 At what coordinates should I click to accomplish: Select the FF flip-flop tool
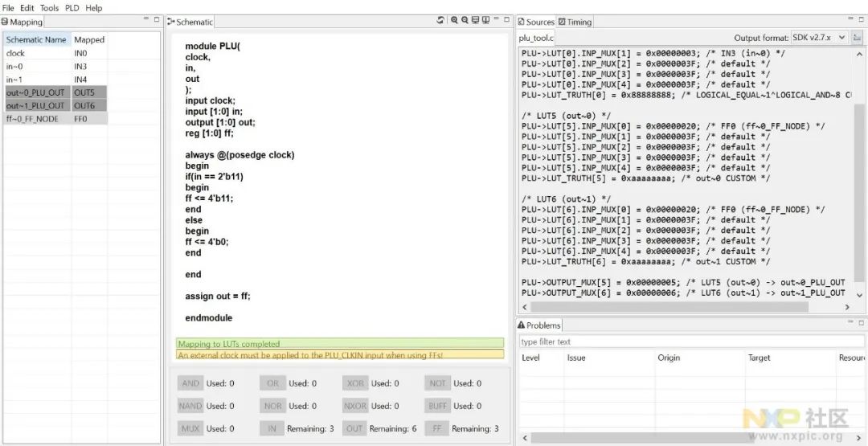[x=436, y=428]
